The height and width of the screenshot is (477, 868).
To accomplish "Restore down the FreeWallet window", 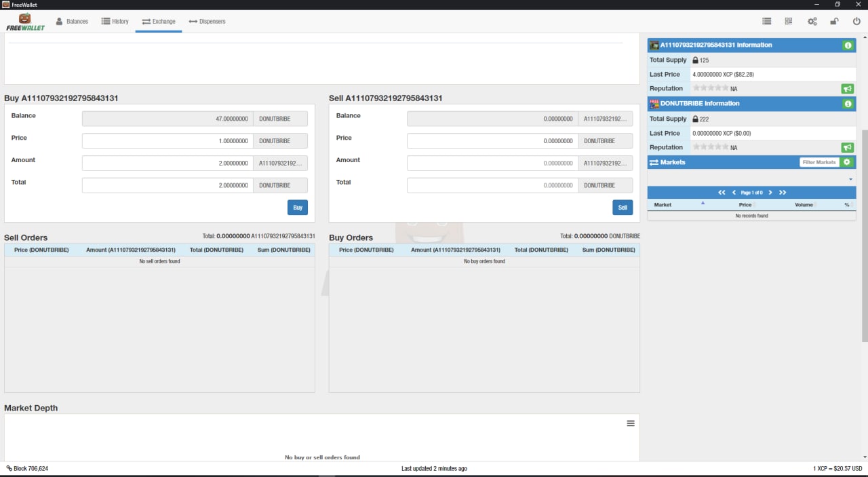I will point(837,5).
